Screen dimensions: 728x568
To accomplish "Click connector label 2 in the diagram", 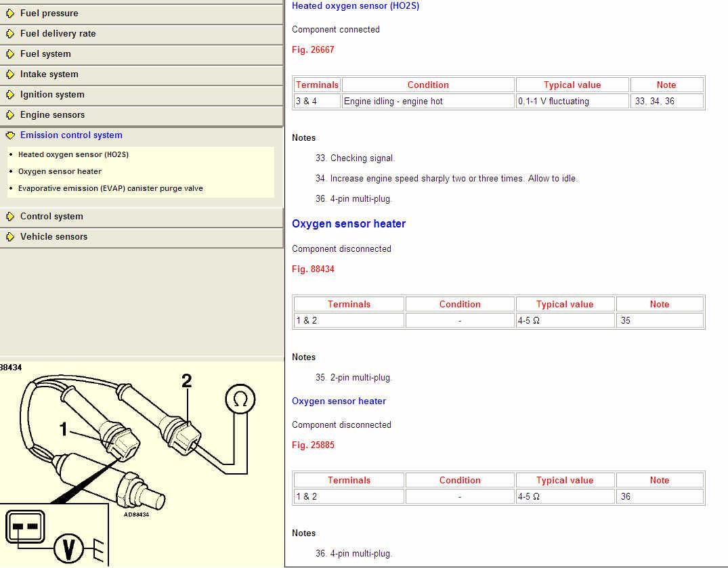I will [187, 381].
